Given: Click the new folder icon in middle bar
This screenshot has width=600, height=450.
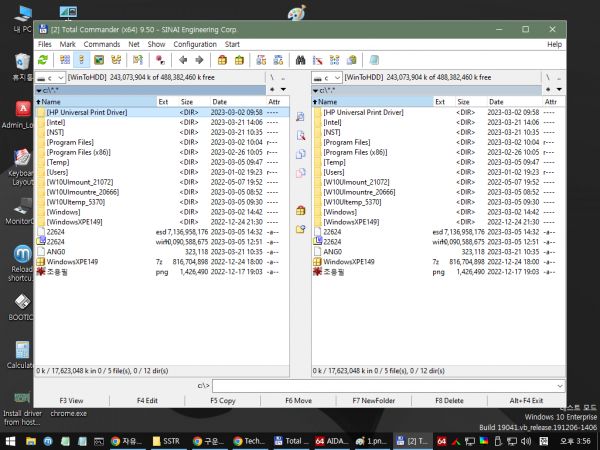Looking at the screenshot, I should pyautogui.click(x=300, y=229).
